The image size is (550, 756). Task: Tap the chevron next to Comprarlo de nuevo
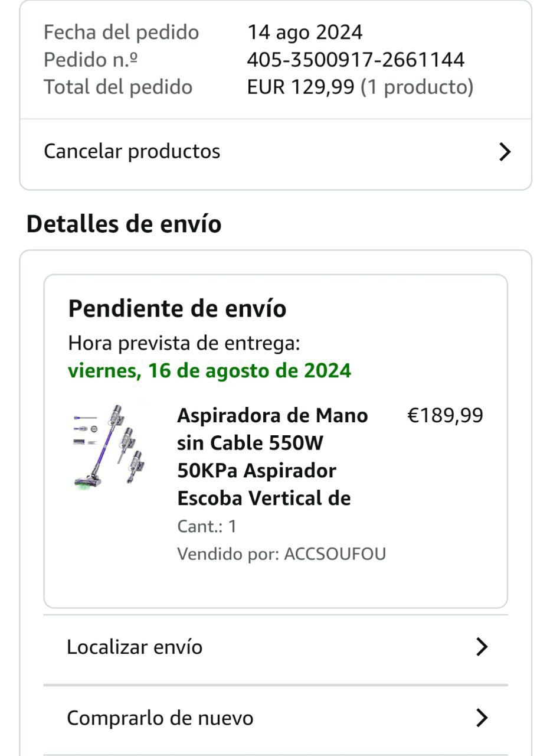(482, 718)
